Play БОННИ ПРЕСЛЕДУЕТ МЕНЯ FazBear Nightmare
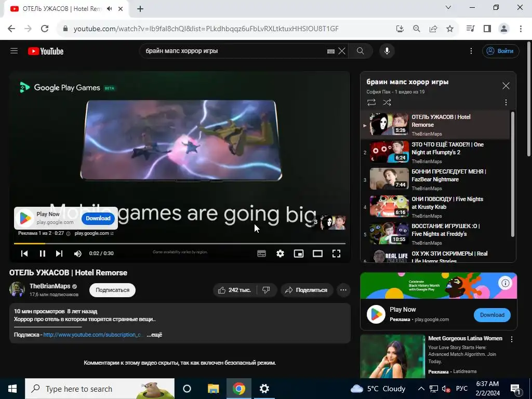The width and height of the screenshot is (532, 399). coord(435,179)
